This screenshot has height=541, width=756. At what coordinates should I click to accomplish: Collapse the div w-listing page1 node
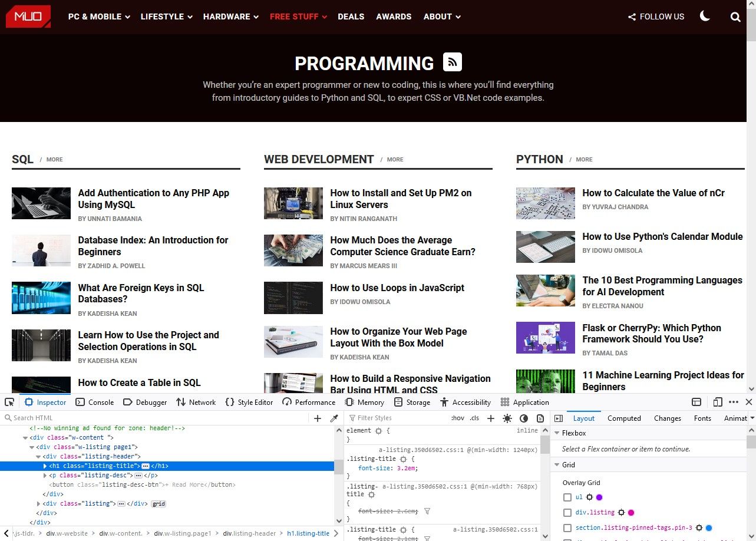[x=32, y=447]
